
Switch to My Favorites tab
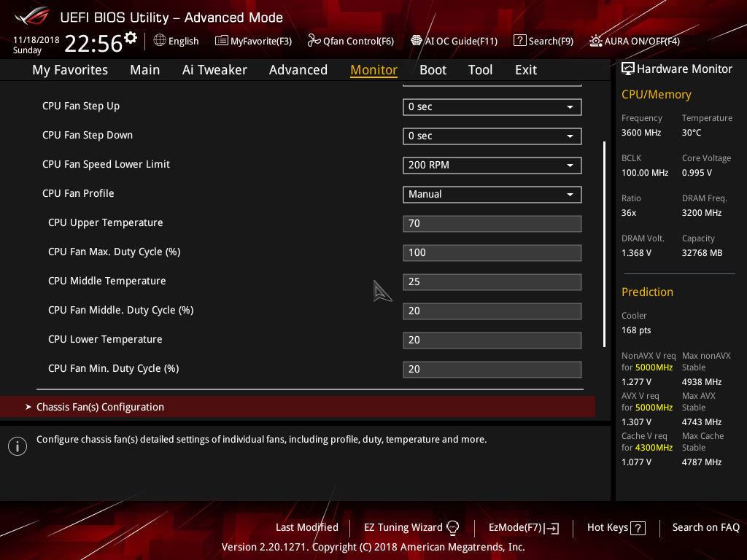pyautogui.click(x=70, y=70)
